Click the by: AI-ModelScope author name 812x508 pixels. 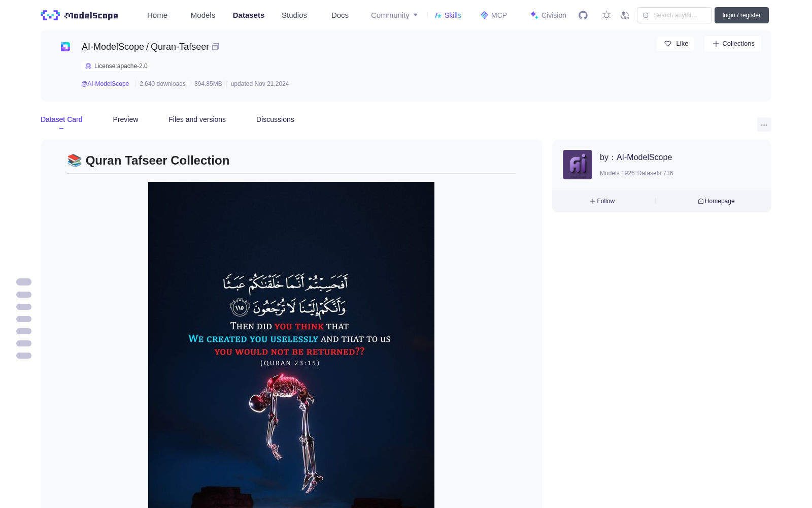(636, 157)
